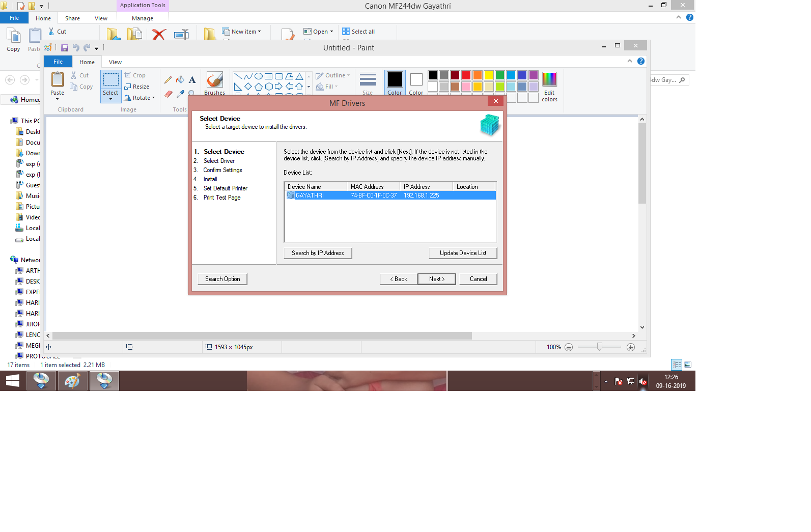Click the Paste icon in Paint ribbon
This screenshot has height=532, width=811.
[x=57, y=80]
